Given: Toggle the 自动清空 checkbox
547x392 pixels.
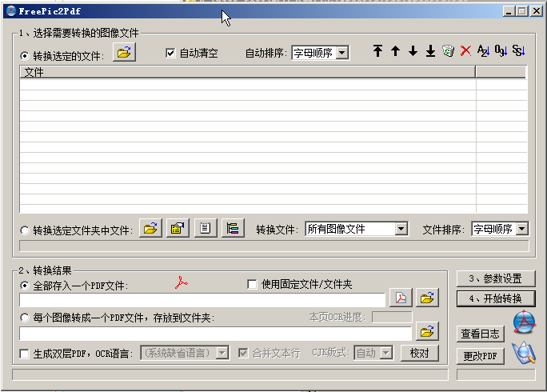Looking at the screenshot, I should pyautogui.click(x=170, y=53).
